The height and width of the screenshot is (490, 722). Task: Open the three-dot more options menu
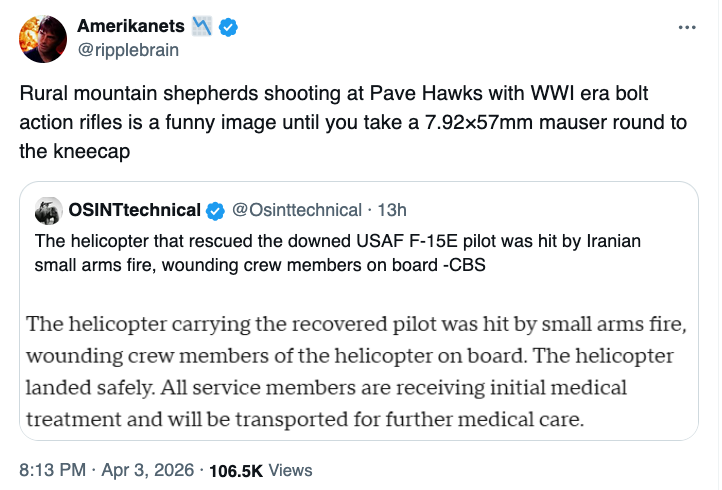pyautogui.click(x=686, y=28)
